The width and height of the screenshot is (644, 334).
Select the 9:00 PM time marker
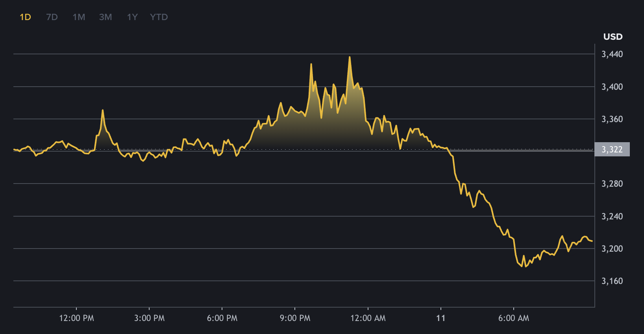(295, 318)
